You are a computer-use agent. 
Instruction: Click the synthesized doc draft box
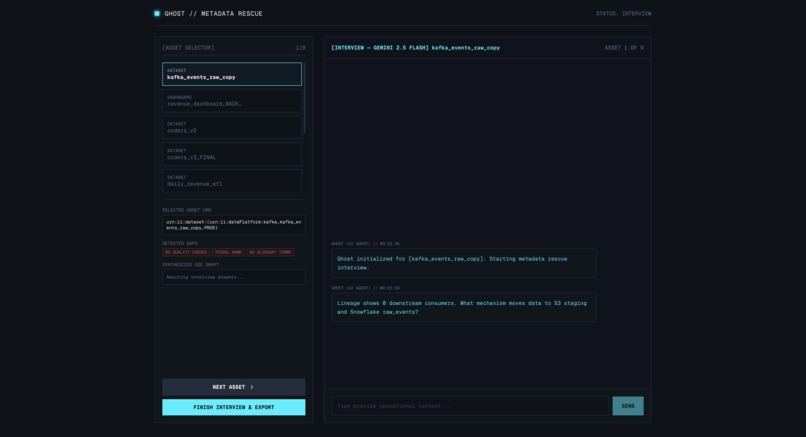coord(234,277)
